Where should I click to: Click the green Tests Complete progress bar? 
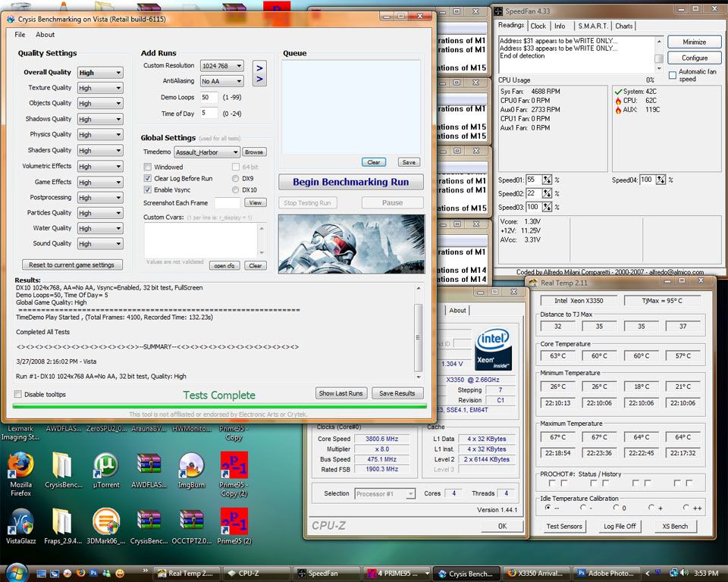pyautogui.click(x=219, y=406)
